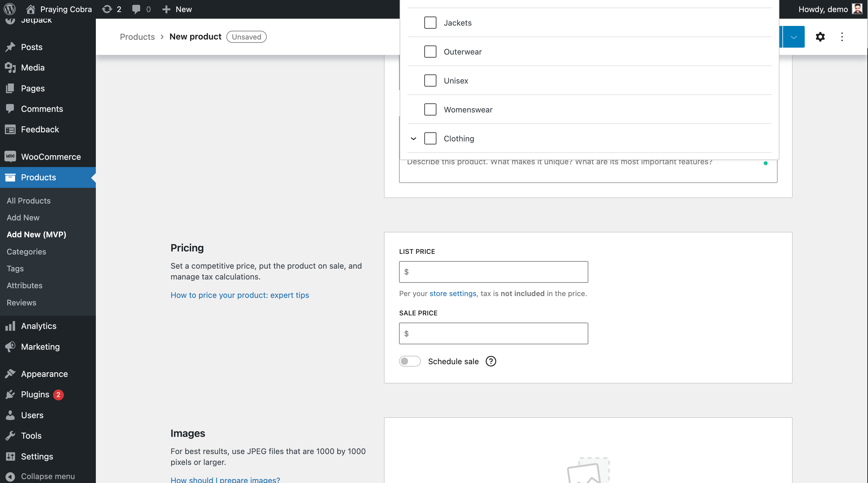Select All Products in the sidebar
The height and width of the screenshot is (483, 868).
(x=29, y=200)
